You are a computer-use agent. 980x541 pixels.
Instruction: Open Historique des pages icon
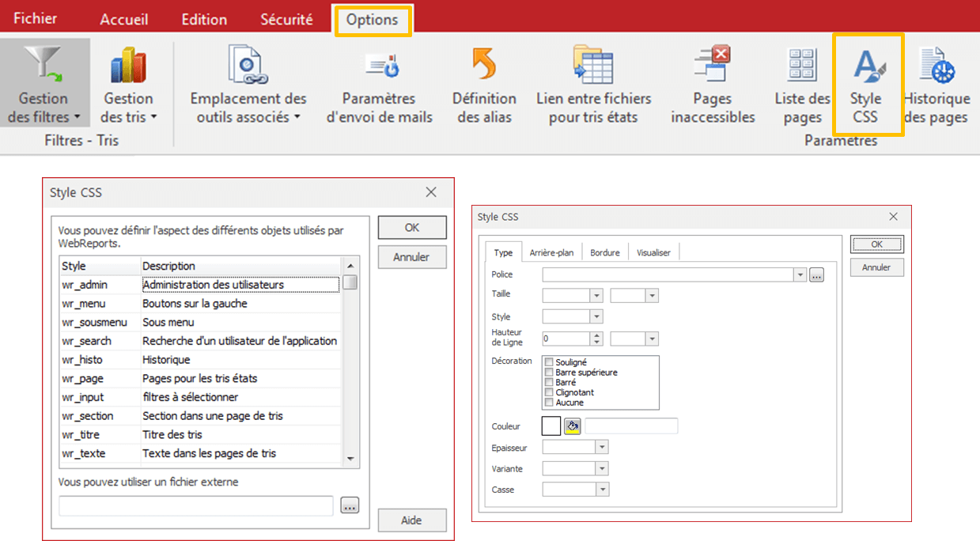tap(937, 65)
